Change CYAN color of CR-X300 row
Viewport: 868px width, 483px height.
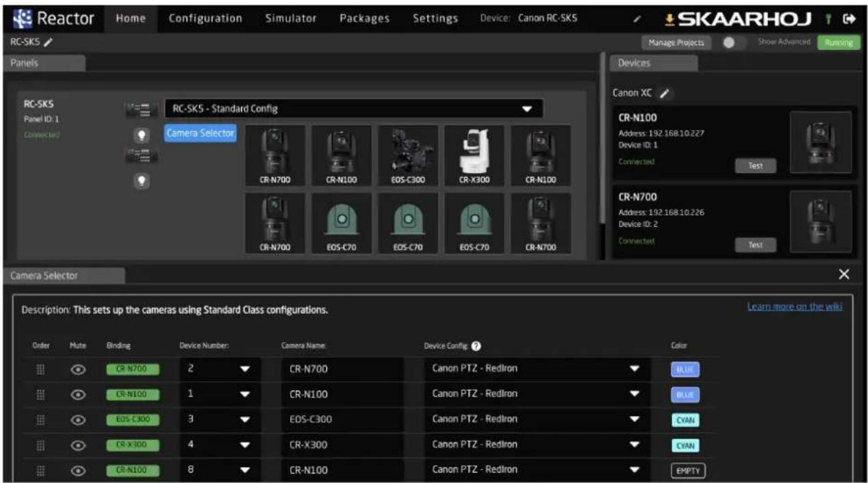coord(685,445)
